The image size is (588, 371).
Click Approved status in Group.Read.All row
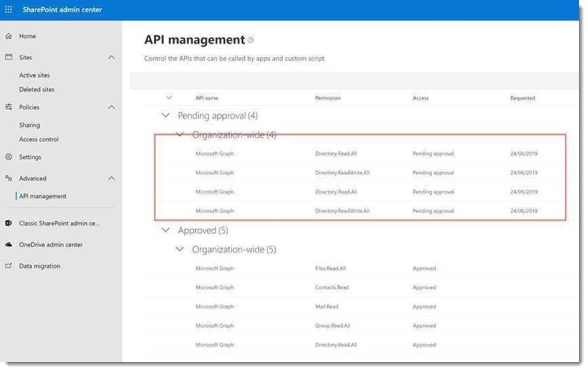[424, 326]
